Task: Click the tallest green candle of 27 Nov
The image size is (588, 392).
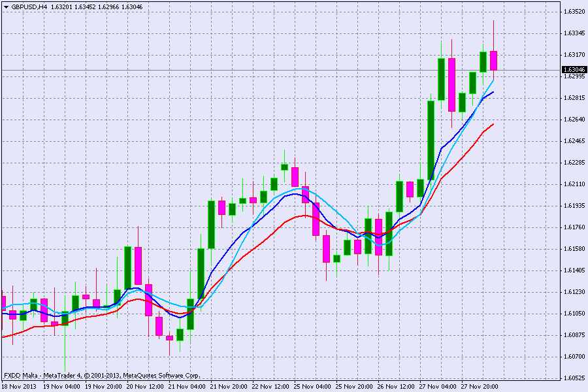Action: 431,140
